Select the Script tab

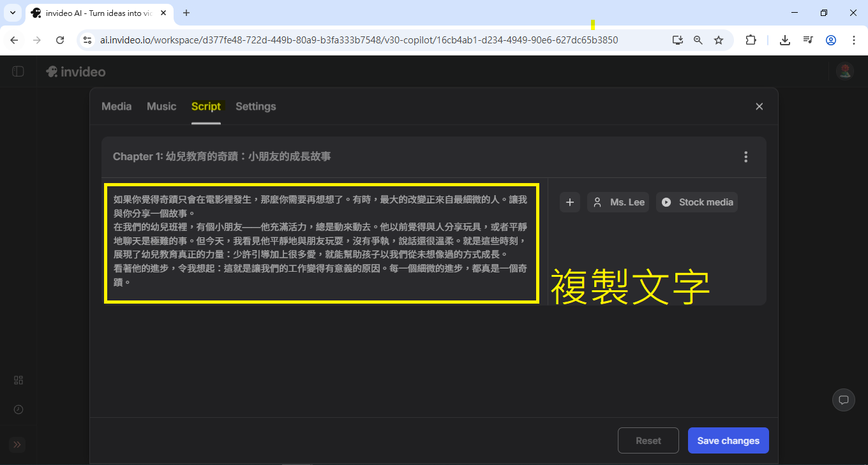206,107
